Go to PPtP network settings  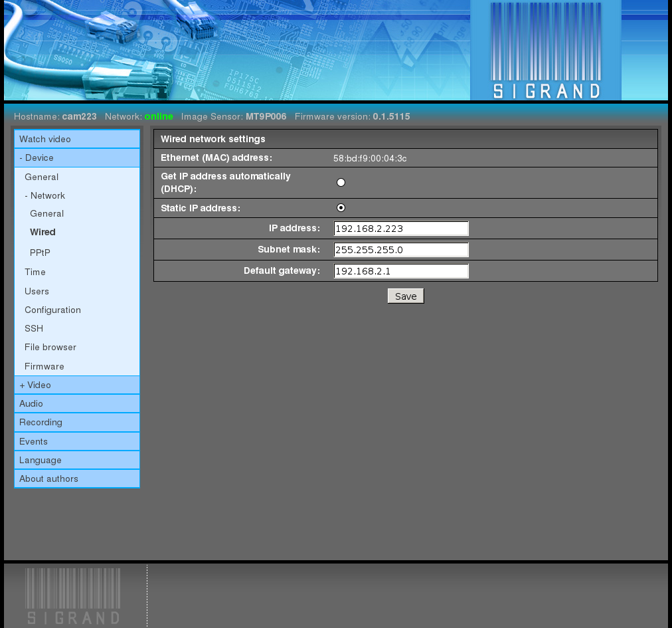40,253
